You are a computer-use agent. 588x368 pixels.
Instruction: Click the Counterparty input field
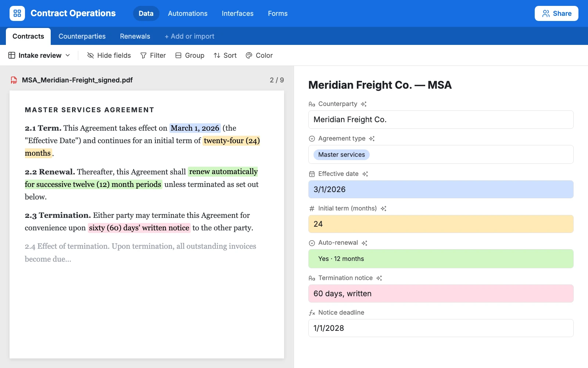441,120
